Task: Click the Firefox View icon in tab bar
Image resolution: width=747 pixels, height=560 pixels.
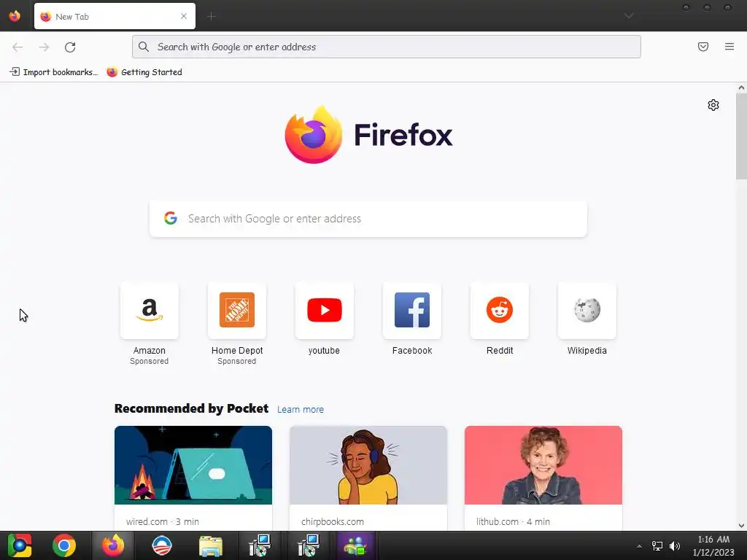Action: coord(15,16)
